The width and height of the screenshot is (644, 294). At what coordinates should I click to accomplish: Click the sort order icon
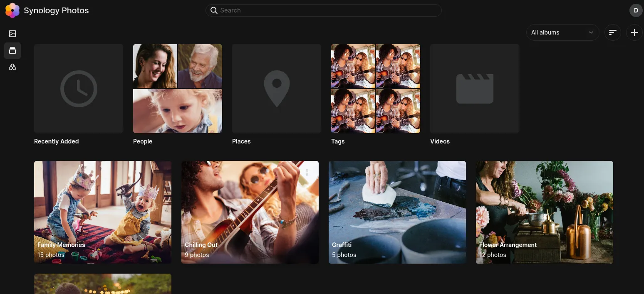pos(612,32)
